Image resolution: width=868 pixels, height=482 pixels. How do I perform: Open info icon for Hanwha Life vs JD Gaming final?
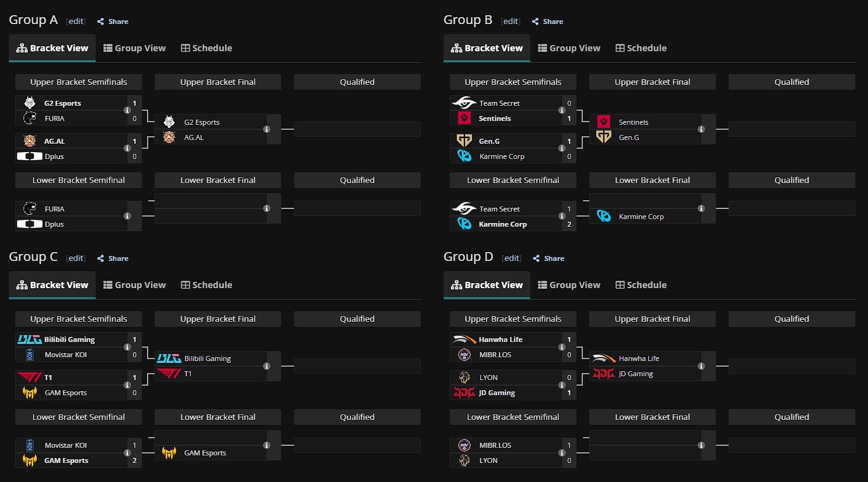pos(701,366)
